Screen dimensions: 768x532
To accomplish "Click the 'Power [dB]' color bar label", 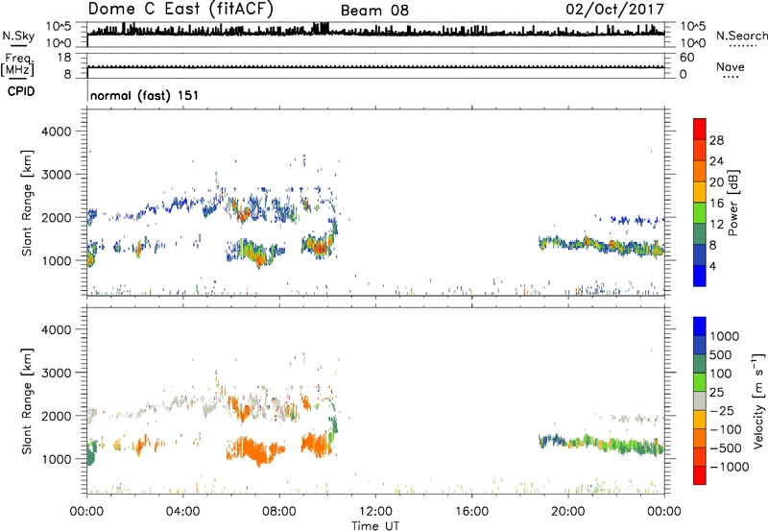I will (732, 203).
